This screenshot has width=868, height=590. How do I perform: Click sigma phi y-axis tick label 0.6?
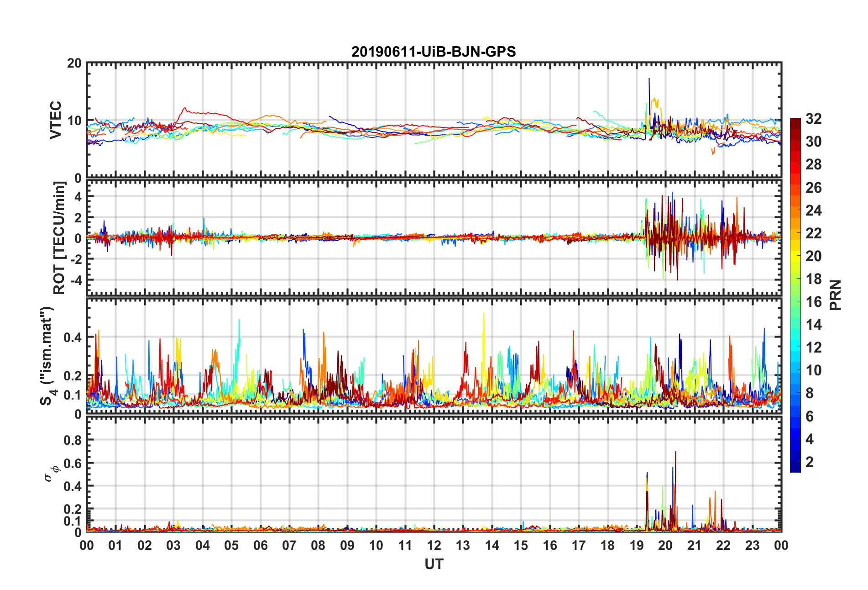click(73, 463)
